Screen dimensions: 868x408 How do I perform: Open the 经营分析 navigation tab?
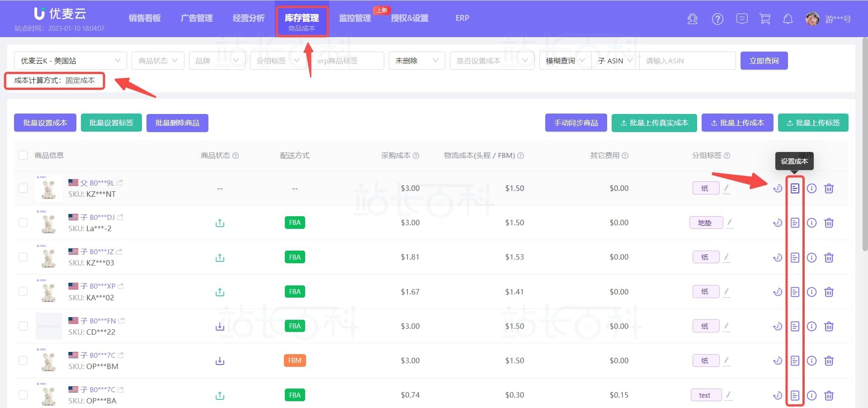[248, 18]
